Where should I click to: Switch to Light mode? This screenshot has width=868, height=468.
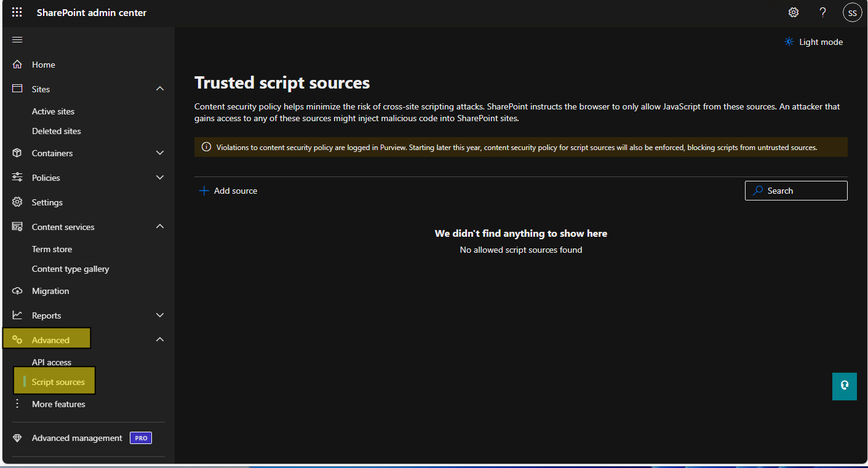click(813, 42)
